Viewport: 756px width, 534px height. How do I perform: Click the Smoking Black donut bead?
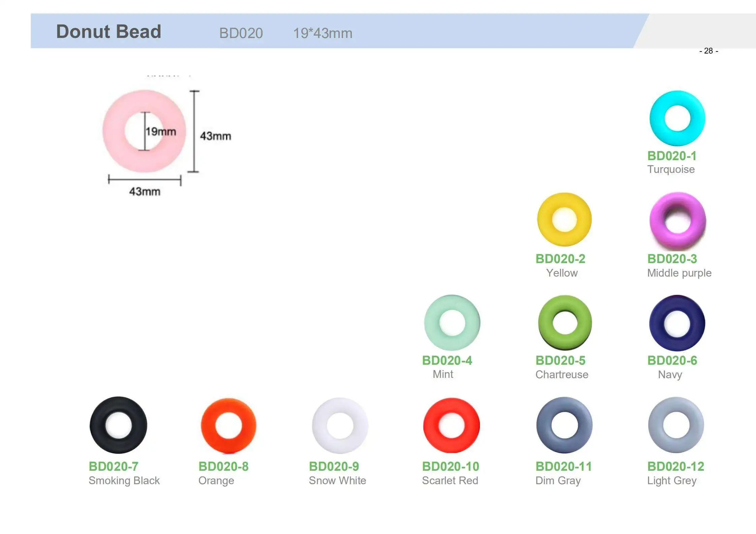pos(118,425)
